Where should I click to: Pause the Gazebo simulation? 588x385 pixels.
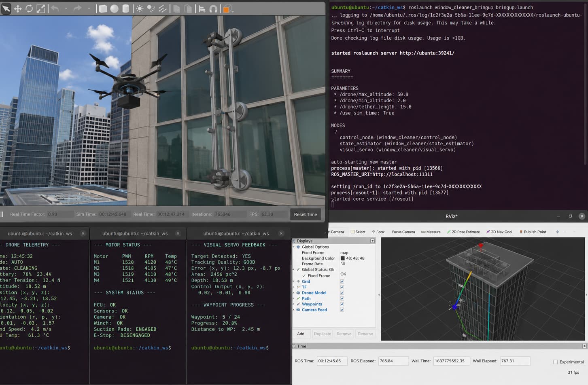[2, 214]
